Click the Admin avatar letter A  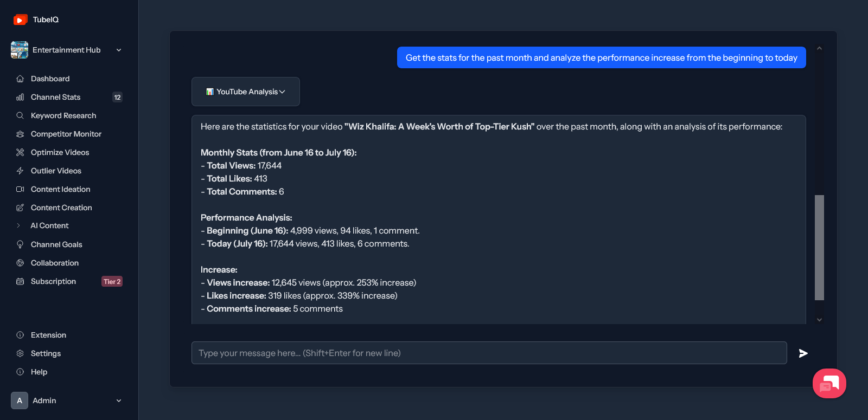(x=20, y=400)
